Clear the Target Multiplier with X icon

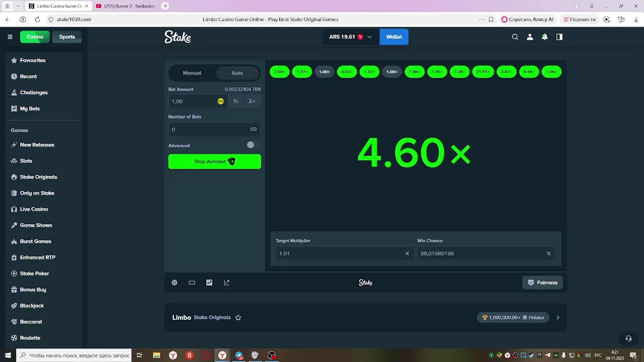click(408, 253)
